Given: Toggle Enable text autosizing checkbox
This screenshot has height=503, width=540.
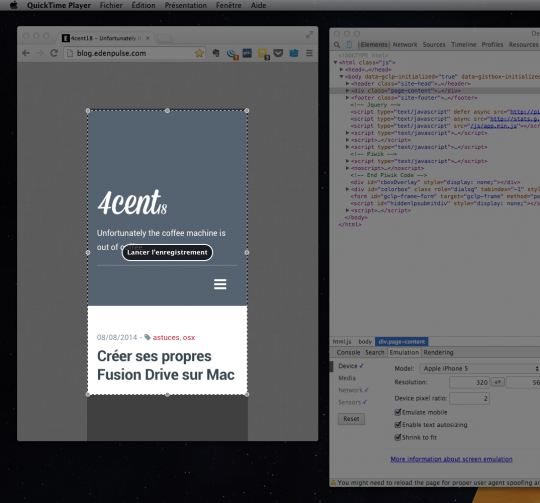Looking at the screenshot, I should [x=398, y=424].
